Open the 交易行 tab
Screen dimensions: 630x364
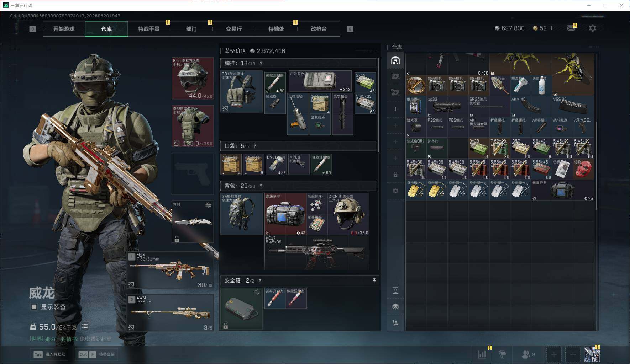(x=233, y=29)
